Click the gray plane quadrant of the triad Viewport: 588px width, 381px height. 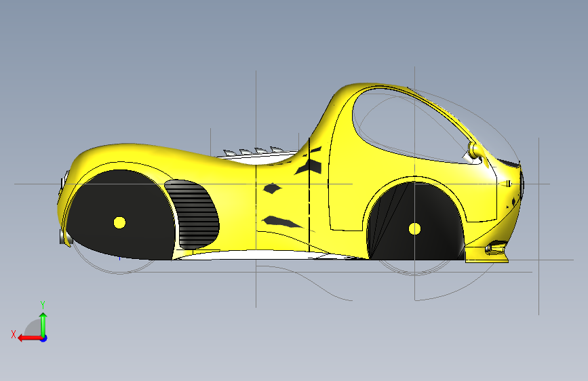click(33, 327)
